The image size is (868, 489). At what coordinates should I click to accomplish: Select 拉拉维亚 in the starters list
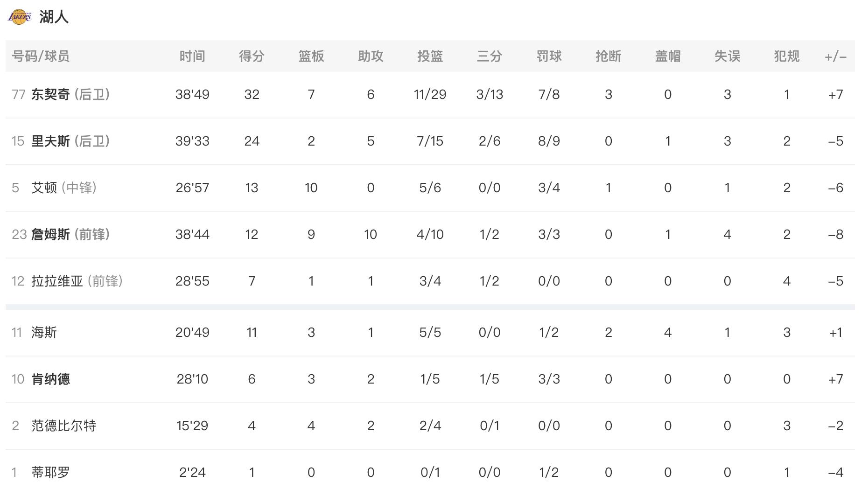click(x=57, y=281)
